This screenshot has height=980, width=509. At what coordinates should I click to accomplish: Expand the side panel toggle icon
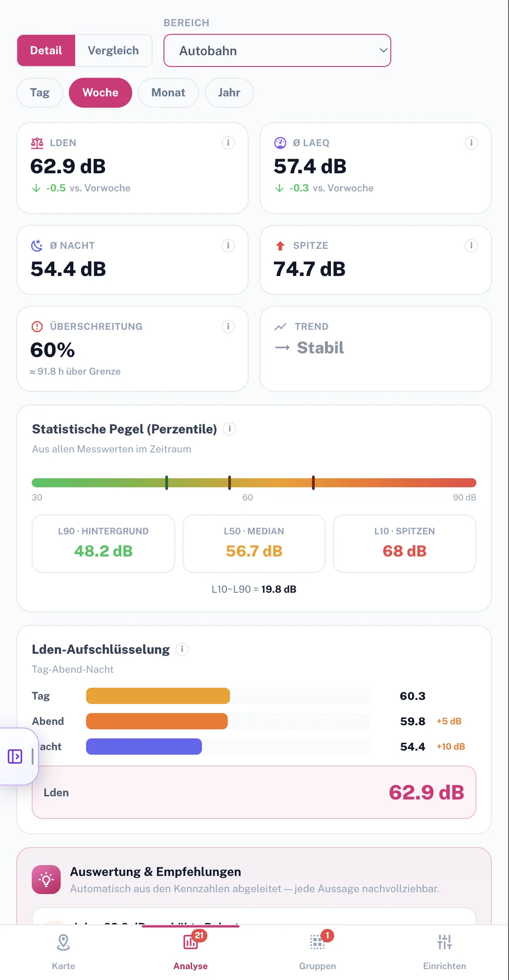pyautogui.click(x=15, y=756)
